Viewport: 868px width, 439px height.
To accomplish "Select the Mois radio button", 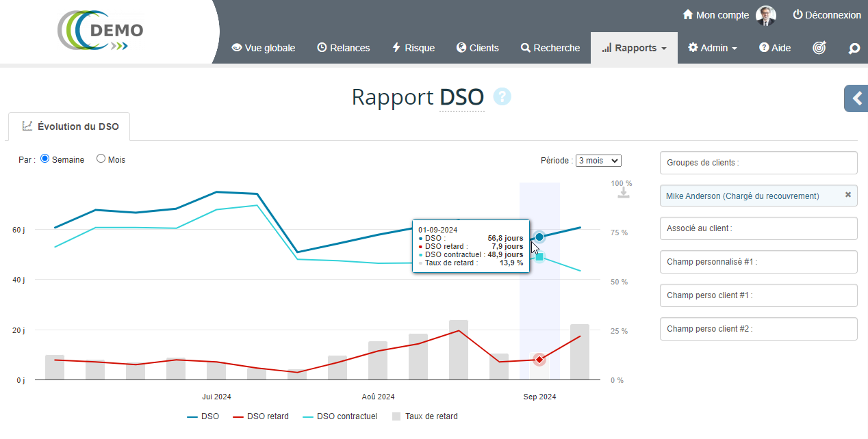I will tap(101, 159).
